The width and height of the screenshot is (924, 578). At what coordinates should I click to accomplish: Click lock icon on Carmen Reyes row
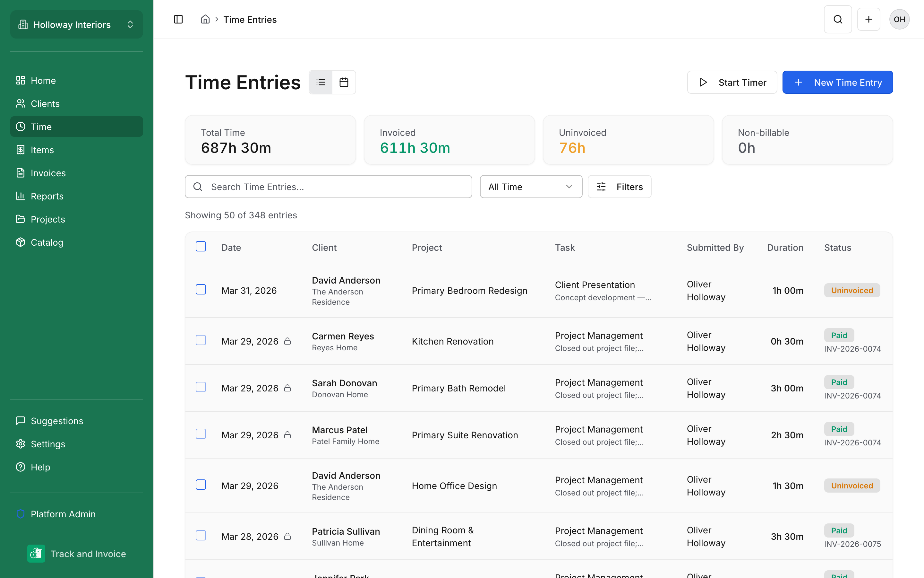coord(287,341)
